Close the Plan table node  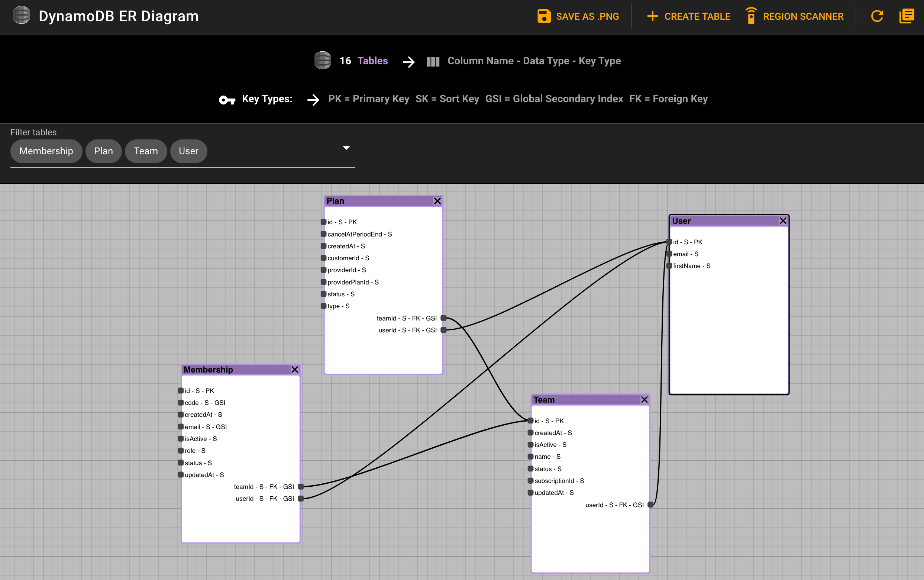437,201
